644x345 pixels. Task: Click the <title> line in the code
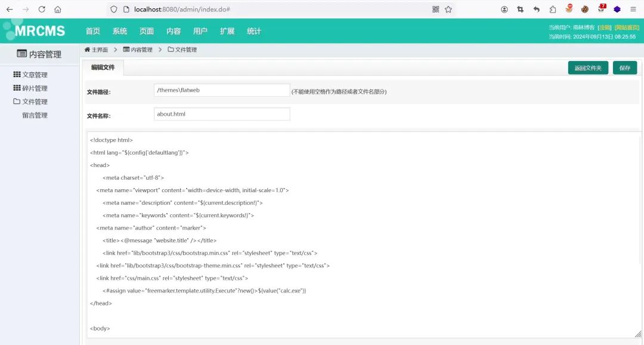click(159, 241)
